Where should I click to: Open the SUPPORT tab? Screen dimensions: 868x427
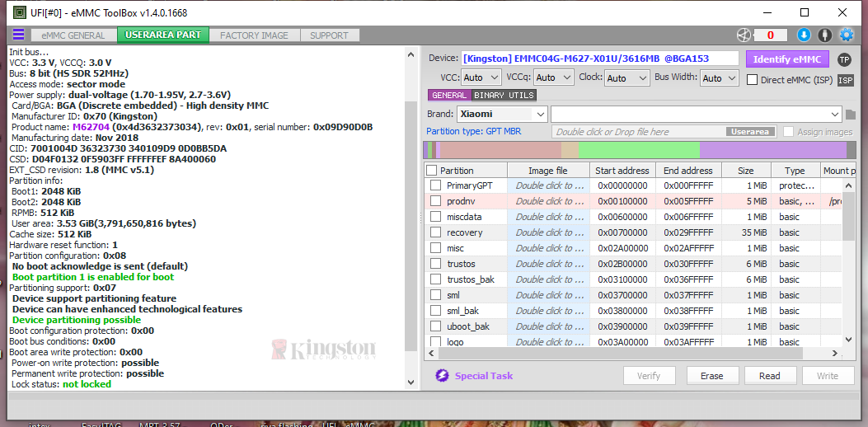(330, 35)
